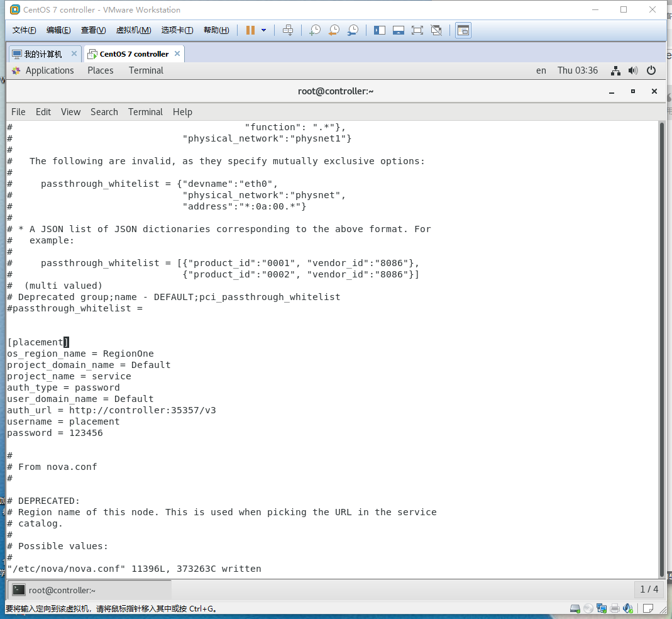
Task: Open the power menu in the top bar
Action: 652,70
